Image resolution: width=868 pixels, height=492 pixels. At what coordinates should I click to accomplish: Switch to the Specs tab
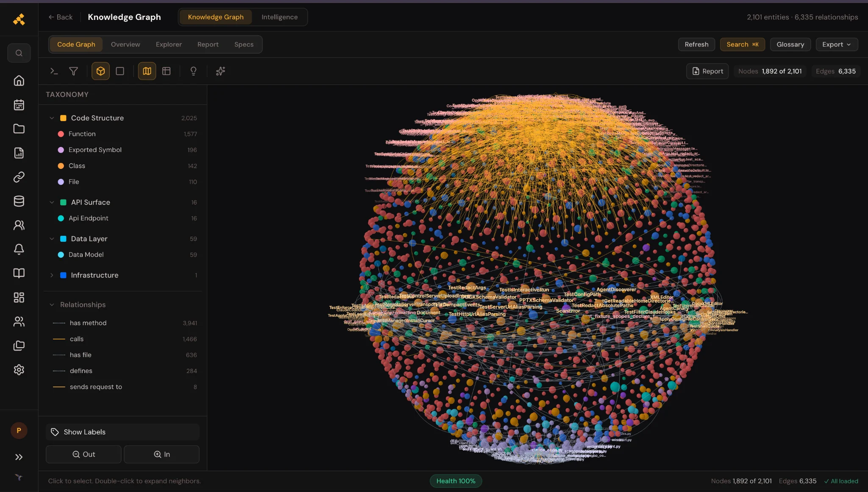[x=244, y=44]
